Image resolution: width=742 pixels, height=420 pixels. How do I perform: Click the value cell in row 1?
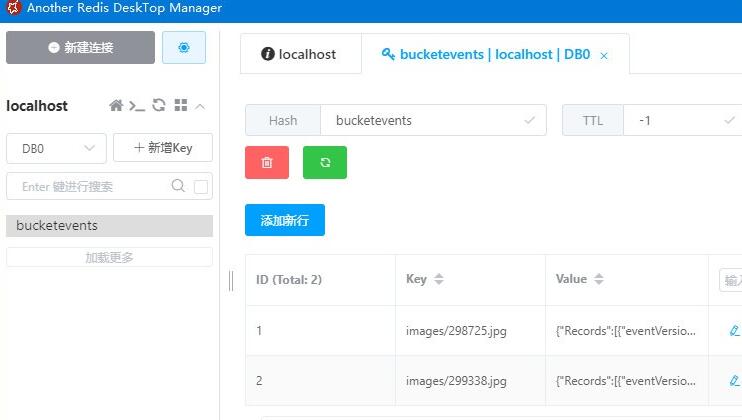[x=626, y=331]
